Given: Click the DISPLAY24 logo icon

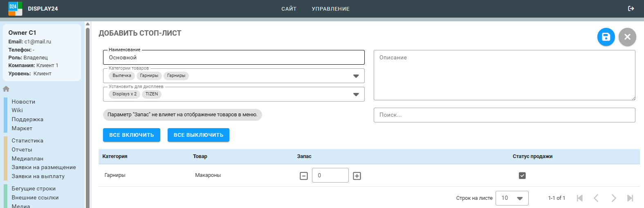Looking at the screenshot, I should click(x=15, y=9).
